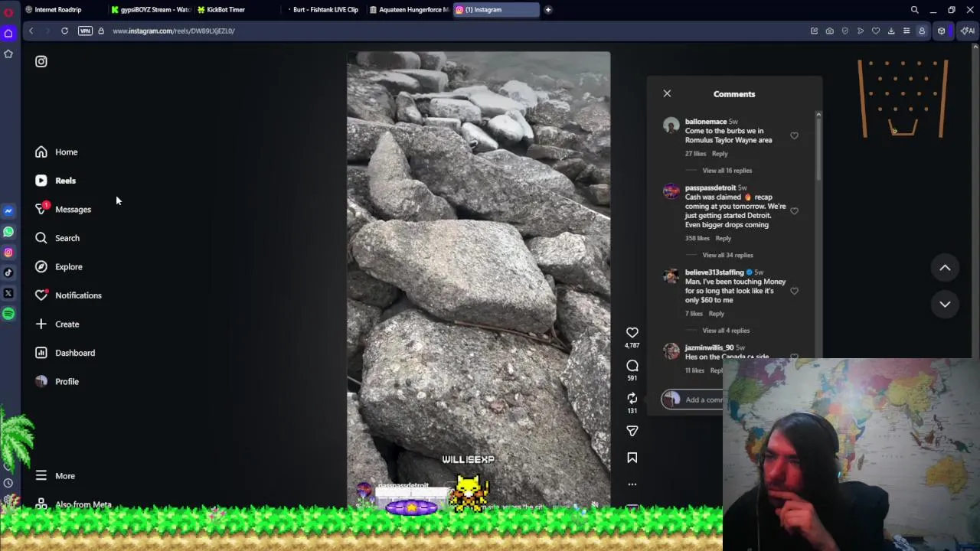Like ballonemace's comment
Viewport: 980px width, 551px height.
[794, 135]
